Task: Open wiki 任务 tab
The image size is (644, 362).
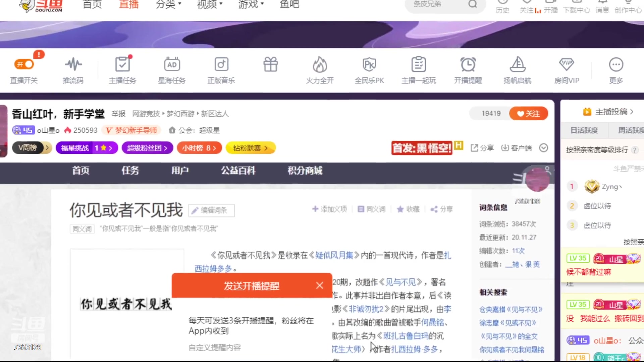Action: 130,171
